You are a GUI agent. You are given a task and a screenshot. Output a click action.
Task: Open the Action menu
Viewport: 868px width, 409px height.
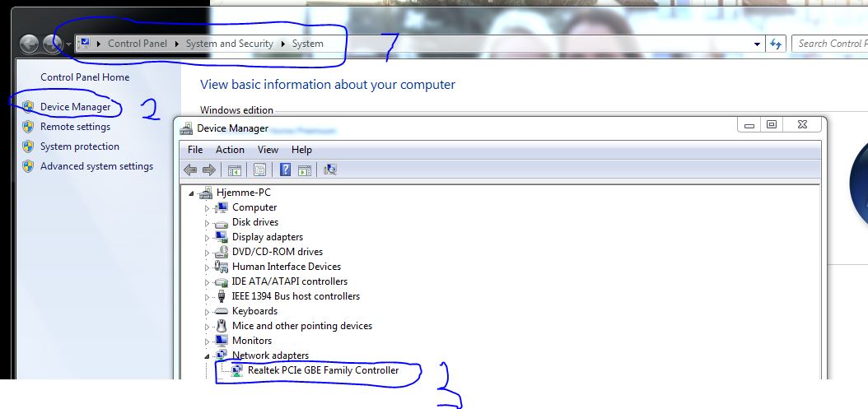(230, 150)
